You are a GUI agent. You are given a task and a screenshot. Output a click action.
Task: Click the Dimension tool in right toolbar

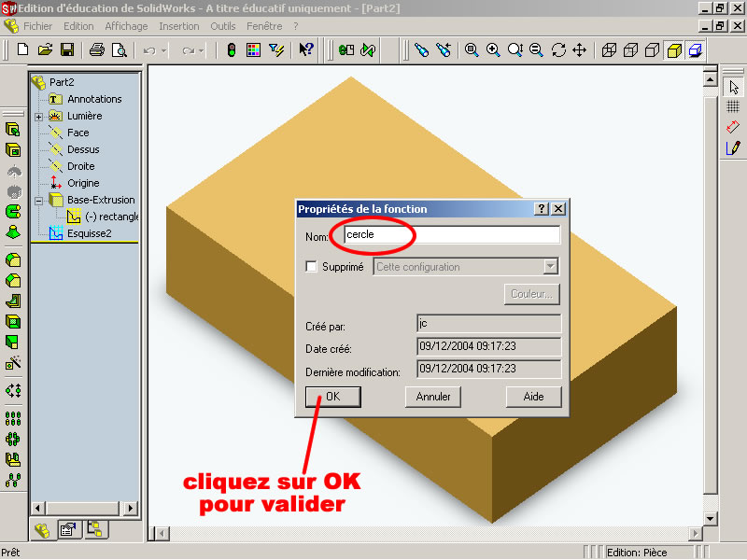[733, 127]
